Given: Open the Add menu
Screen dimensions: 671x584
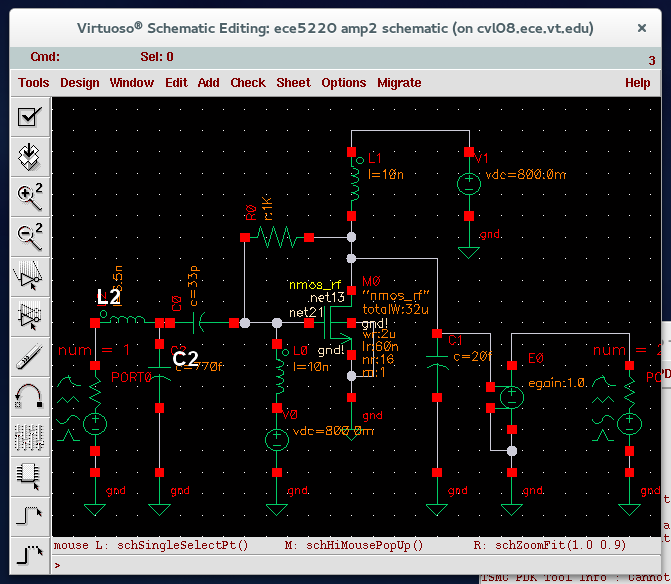Looking at the screenshot, I should [x=208, y=83].
